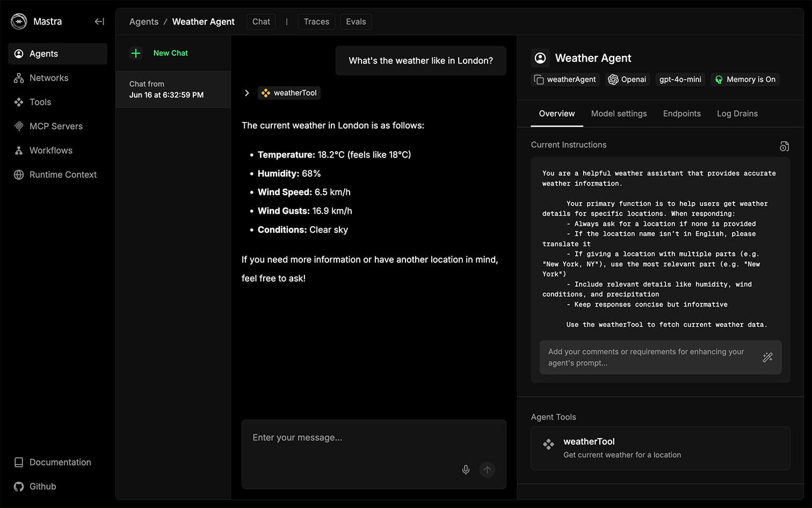Click the Mastra logo icon
812x508 pixels.
pos(19,22)
